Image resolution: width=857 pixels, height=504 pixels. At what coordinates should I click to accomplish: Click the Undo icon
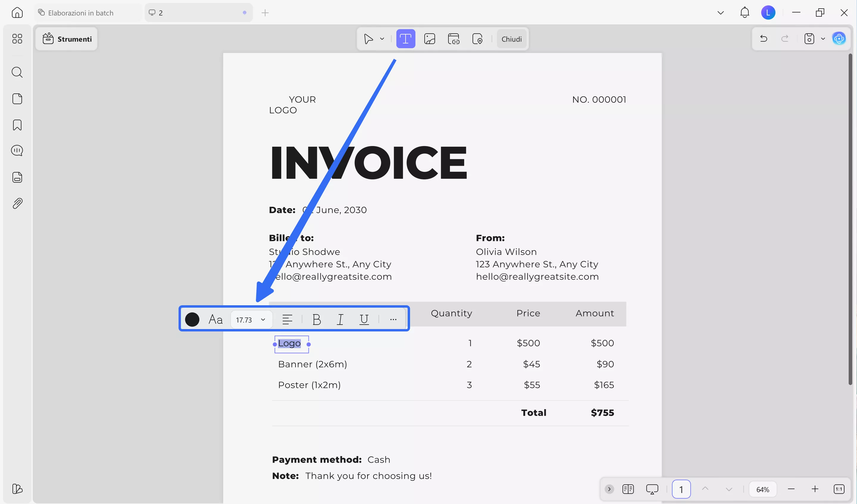pos(764,38)
